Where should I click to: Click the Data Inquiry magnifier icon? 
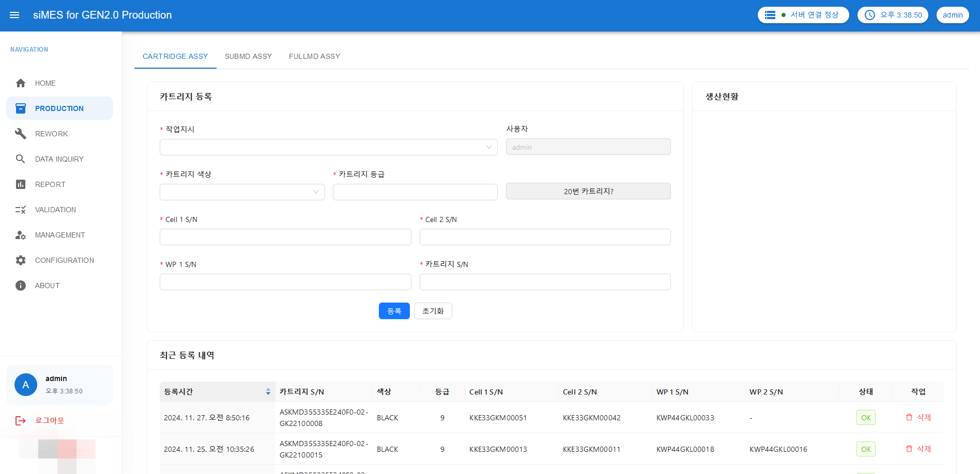tap(21, 159)
